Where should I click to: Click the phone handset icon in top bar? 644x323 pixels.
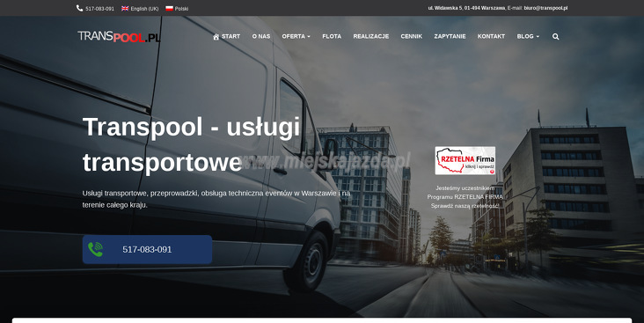coord(80,8)
